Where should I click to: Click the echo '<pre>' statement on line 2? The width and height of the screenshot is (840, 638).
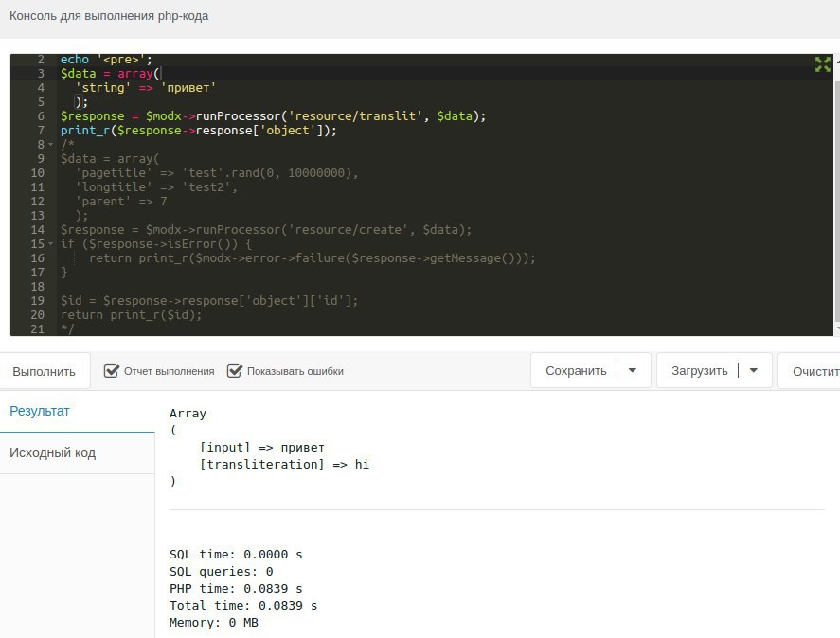(107, 60)
